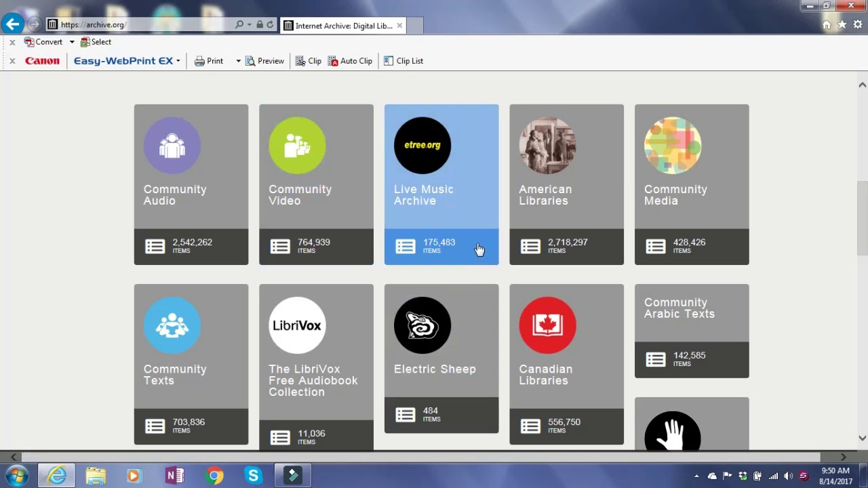Click the 556,750 items count
Image resolution: width=868 pixels, height=488 pixels.
pyautogui.click(x=564, y=422)
